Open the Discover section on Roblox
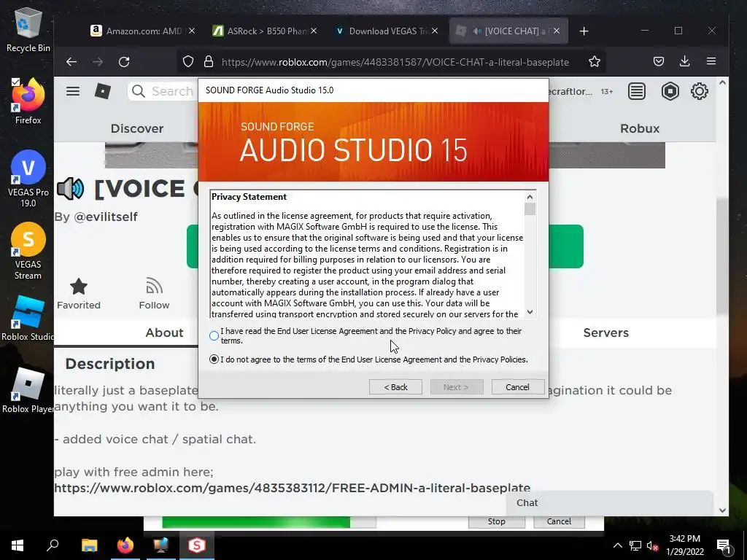The height and width of the screenshot is (560, 747). tap(137, 128)
